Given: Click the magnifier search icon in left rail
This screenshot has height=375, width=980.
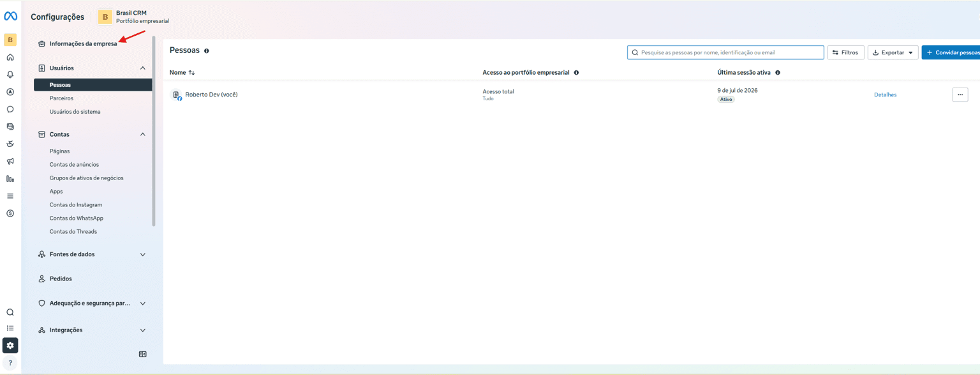Looking at the screenshot, I should point(10,312).
